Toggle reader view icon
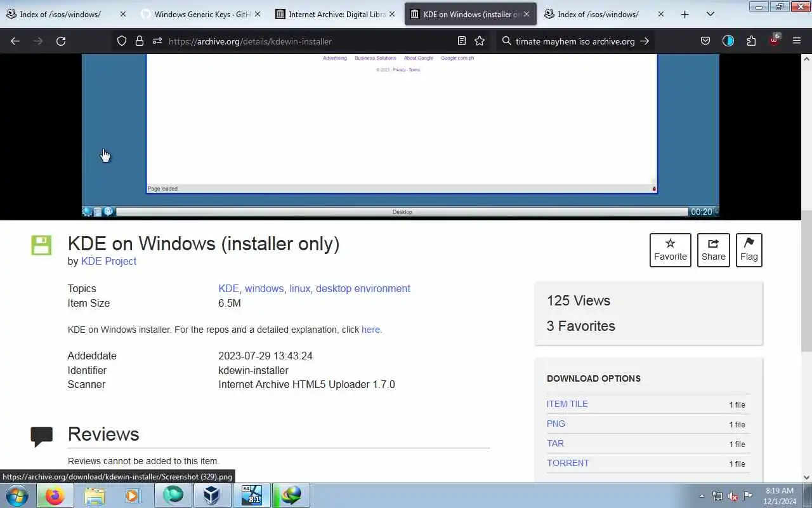812x508 pixels. [x=462, y=41]
